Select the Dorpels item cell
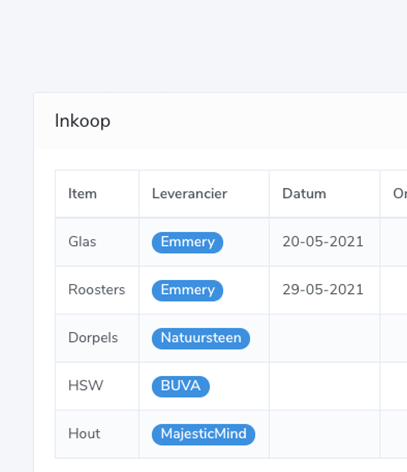Image resolution: width=407 pixels, height=472 pixels. tap(97, 338)
